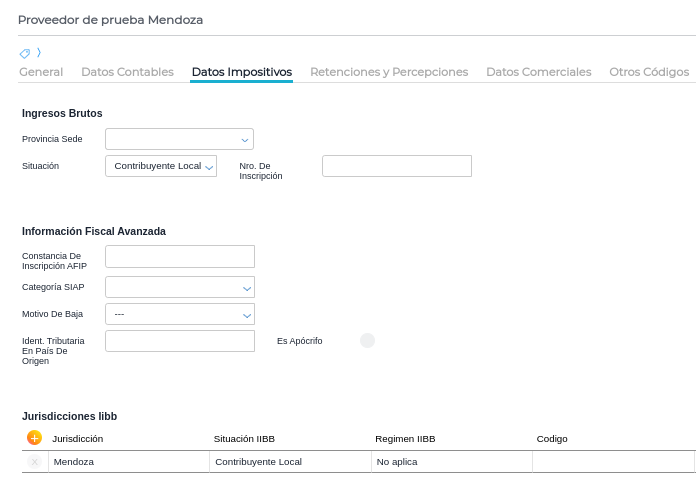This screenshot has width=696, height=485.
Task: Click the tag icon above the tabs
Action: point(25,53)
